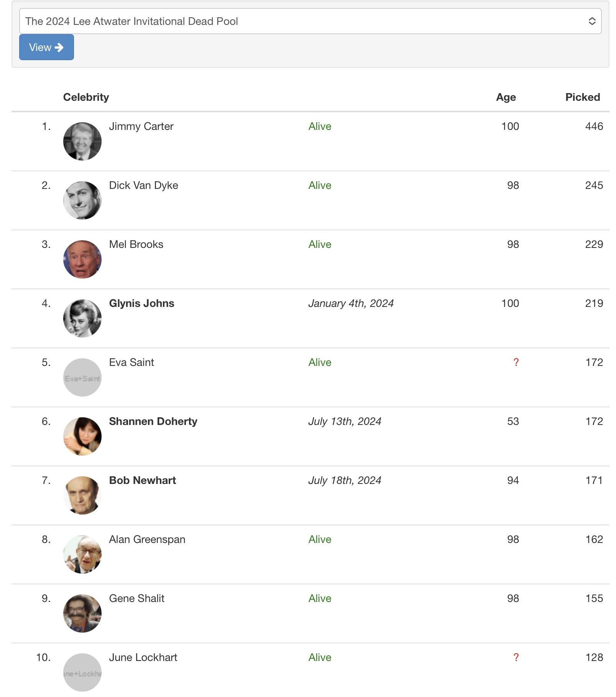Click Shannen Doherty's profile photo
The width and height of the screenshot is (616, 697).
[82, 436]
